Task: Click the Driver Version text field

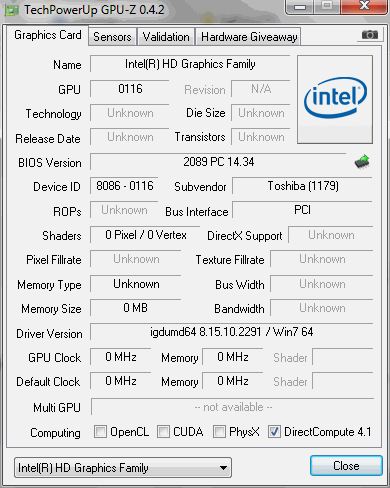Action: 231,332
